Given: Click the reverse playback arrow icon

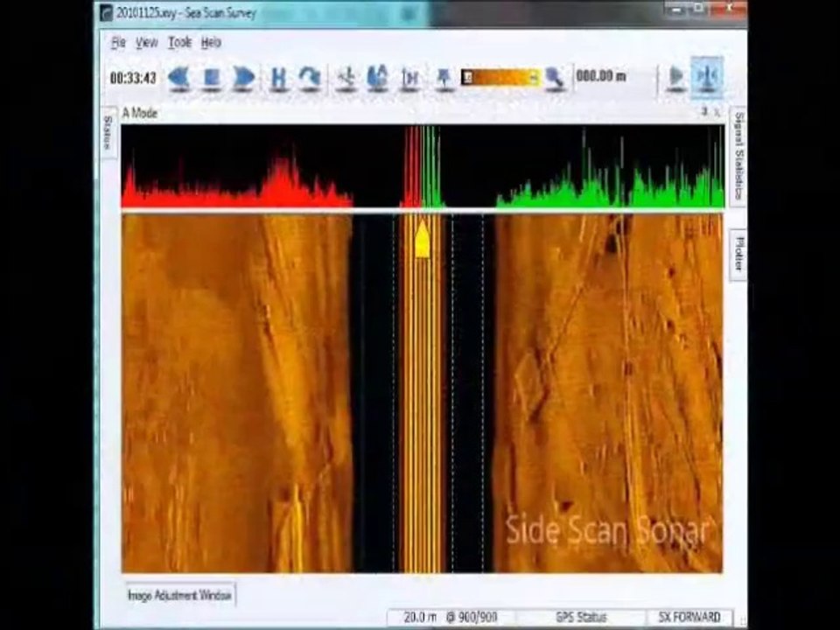Looking at the screenshot, I should tap(179, 78).
